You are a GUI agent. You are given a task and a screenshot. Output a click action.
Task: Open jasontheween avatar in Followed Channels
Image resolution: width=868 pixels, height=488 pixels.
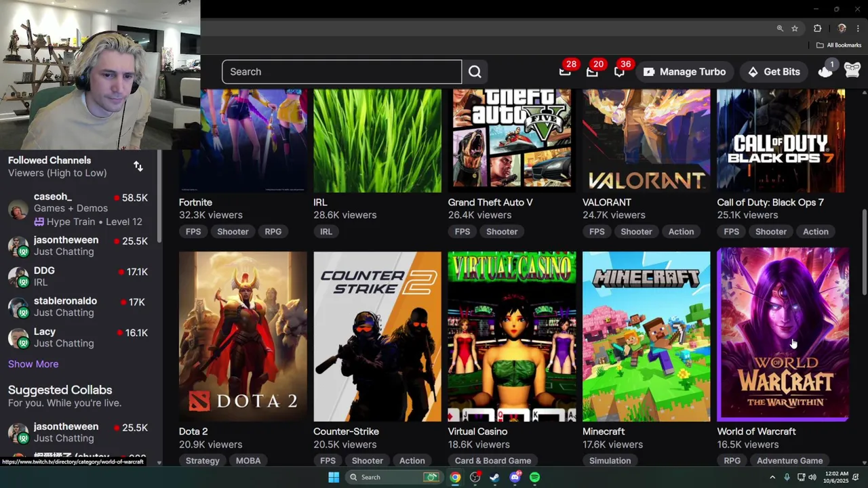click(x=18, y=246)
